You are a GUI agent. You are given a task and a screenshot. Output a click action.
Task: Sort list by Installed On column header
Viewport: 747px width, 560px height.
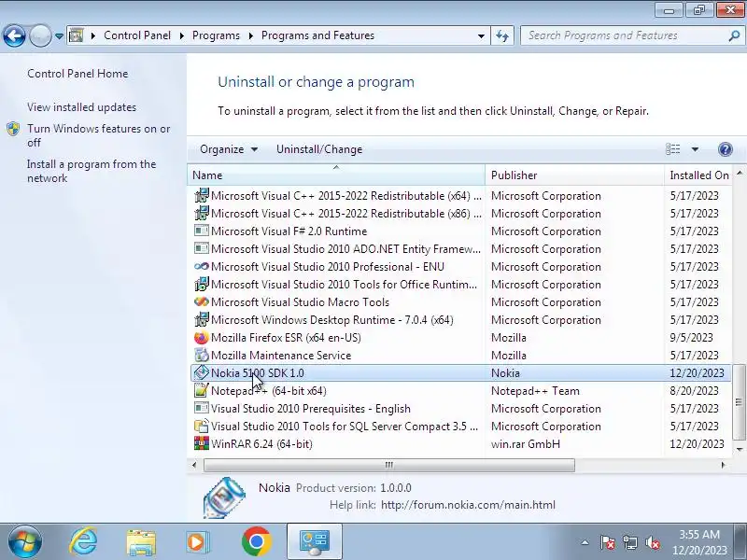[699, 175]
